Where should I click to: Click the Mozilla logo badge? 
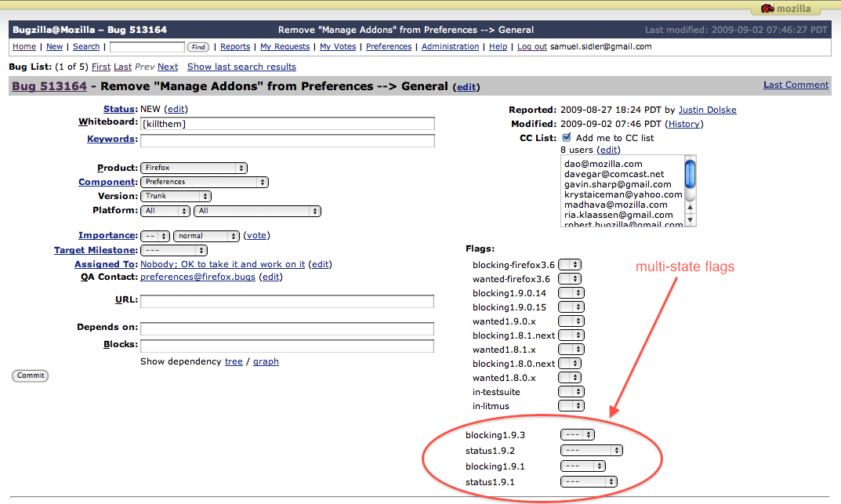[786, 8]
